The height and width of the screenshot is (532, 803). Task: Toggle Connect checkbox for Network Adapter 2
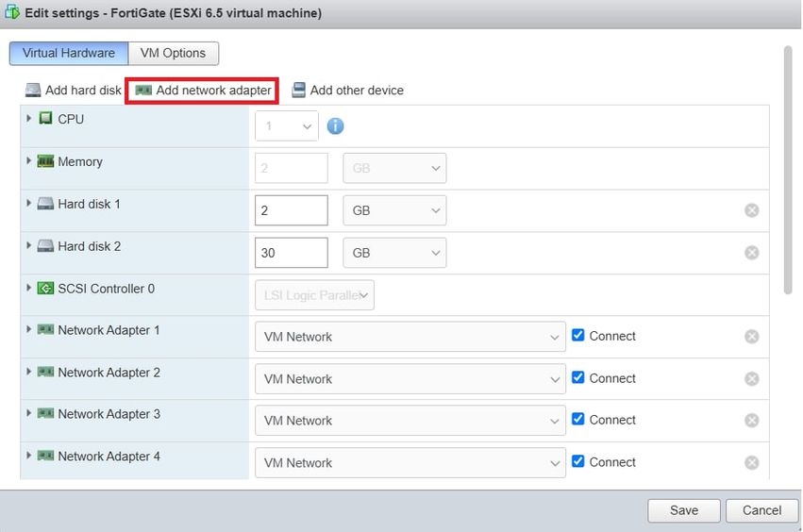tap(578, 378)
